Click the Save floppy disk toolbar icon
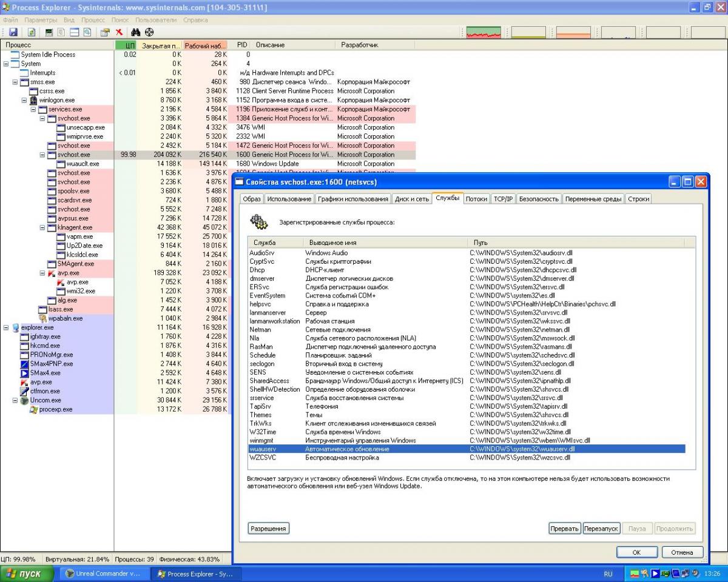The height and width of the screenshot is (582, 728). 13,32
